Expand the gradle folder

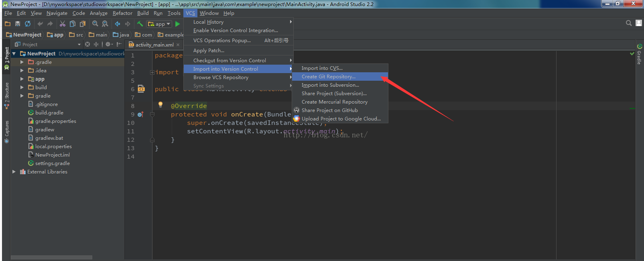pyautogui.click(x=22, y=96)
